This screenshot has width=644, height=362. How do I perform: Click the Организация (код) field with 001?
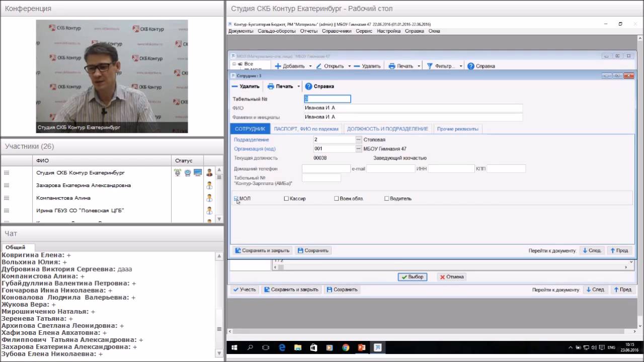coord(334,149)
